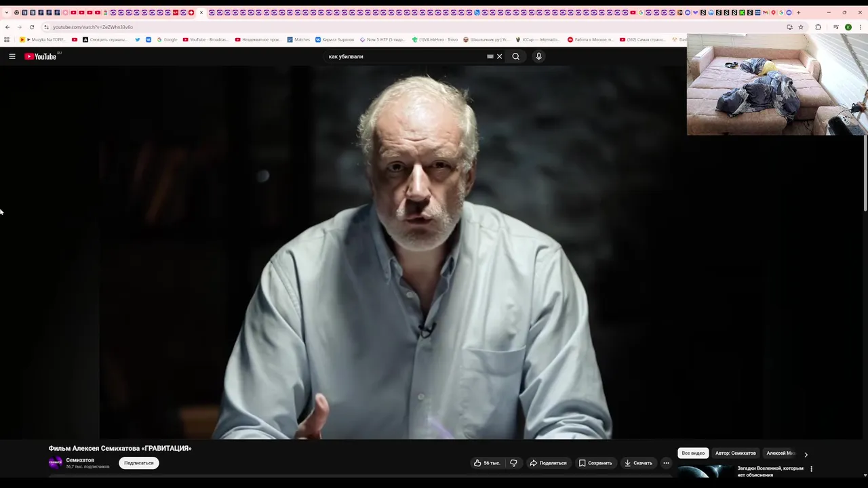Open the Muzyka Na TOPE bookmark
868x488 pixels.
pos(43,39)
